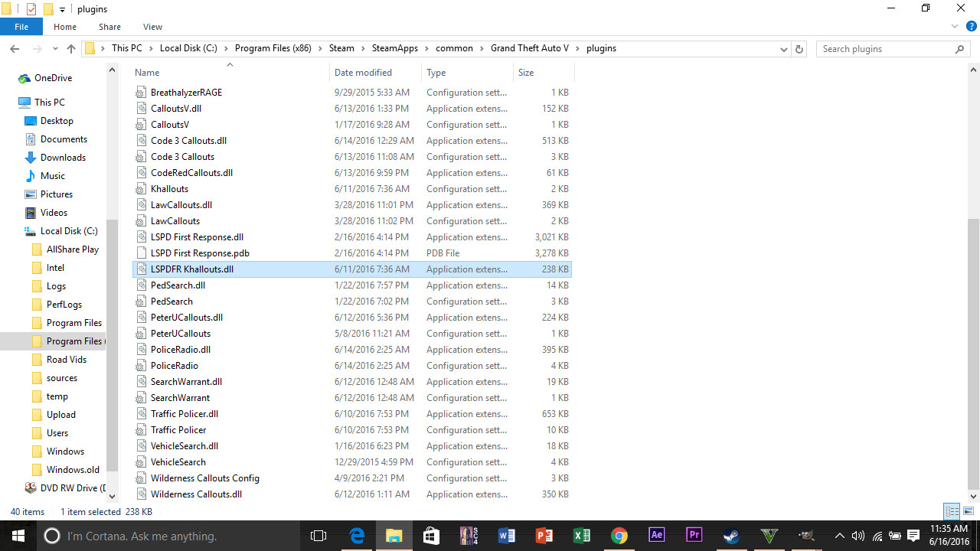
Task: Open the address bar history dropdown
Action: (x=783, y=49)
